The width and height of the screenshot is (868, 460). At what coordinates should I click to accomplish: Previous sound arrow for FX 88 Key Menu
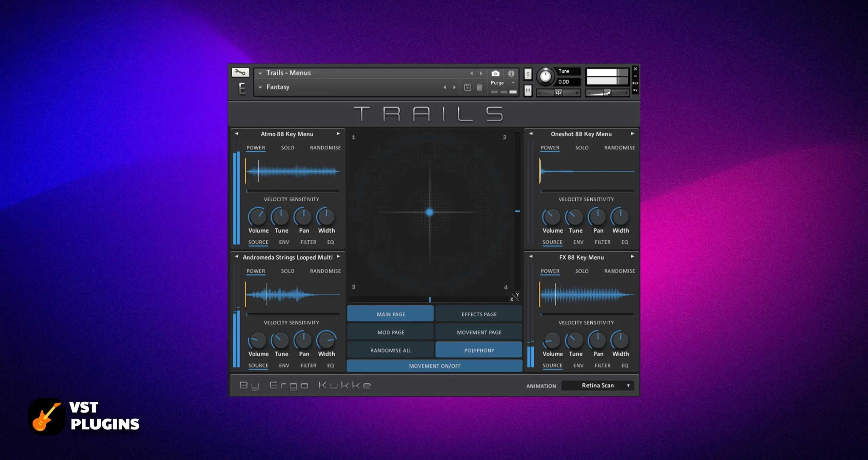tap(531, 257)
